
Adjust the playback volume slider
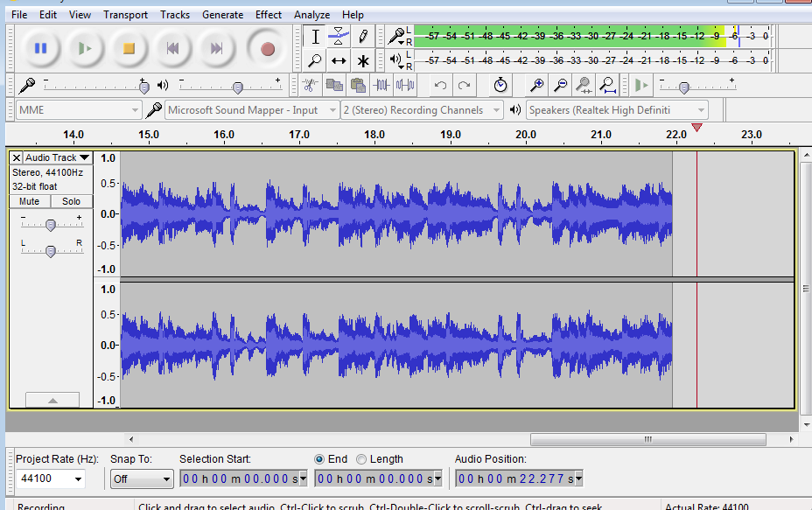[238, 87]
